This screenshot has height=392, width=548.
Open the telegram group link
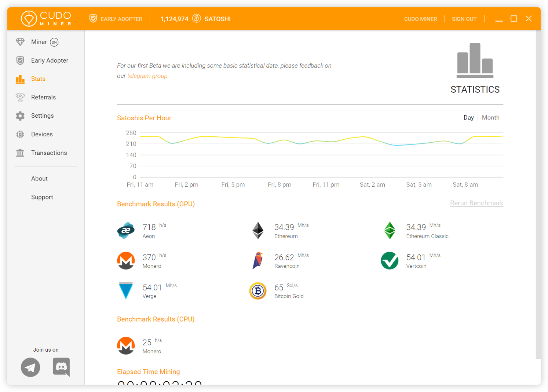point(147,76)
